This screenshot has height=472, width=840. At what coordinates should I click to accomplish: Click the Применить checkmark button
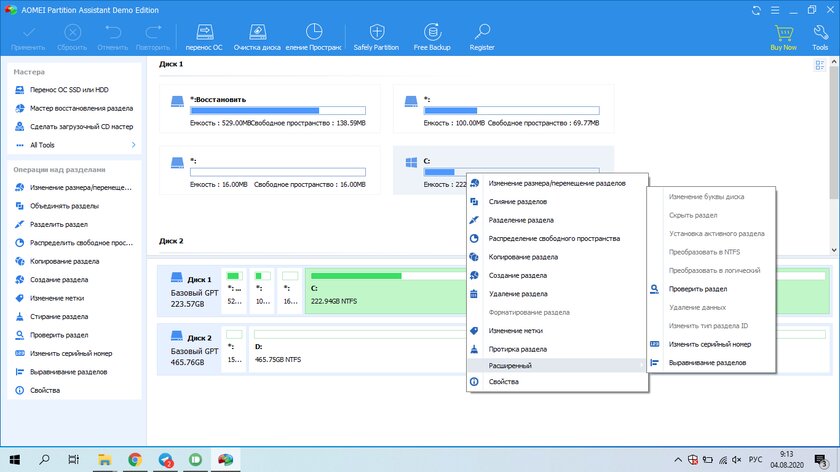pyautogui.click(x=28, y=37)
